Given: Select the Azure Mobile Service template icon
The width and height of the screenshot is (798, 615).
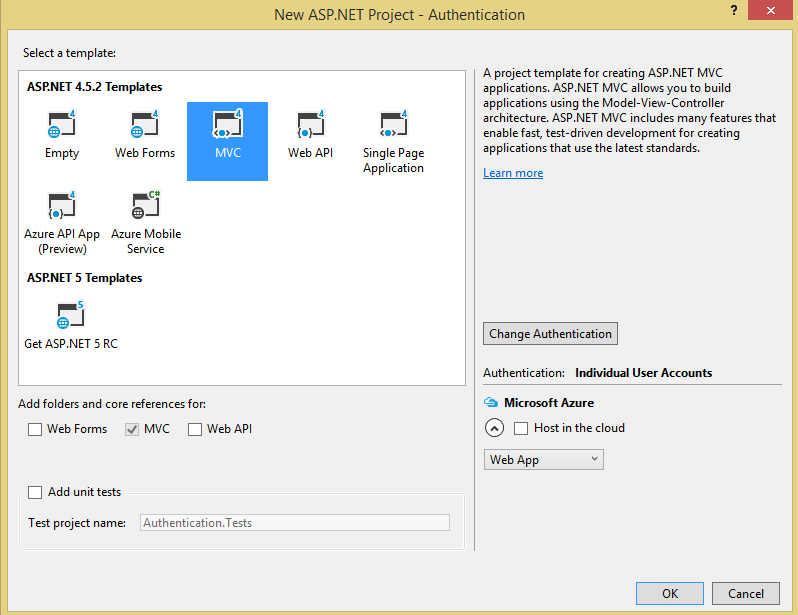Looking at the screenshot, I should (146, 205).
